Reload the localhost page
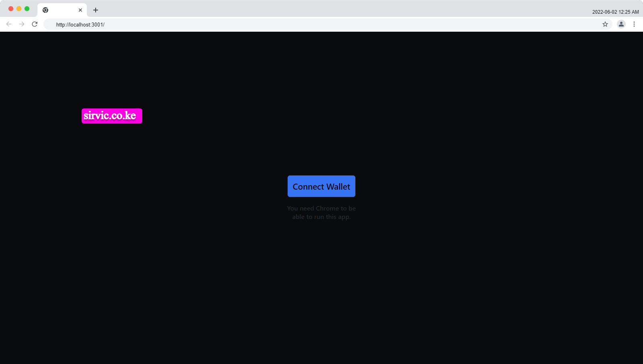The width and height of the screenshot is (643, 364). click(x=35, y=24)
